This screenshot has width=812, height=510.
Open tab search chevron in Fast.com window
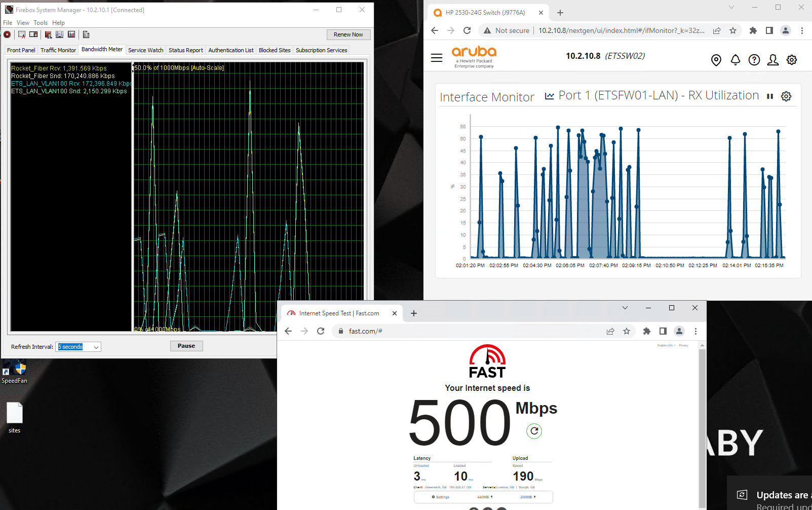[x=625, y=308]
